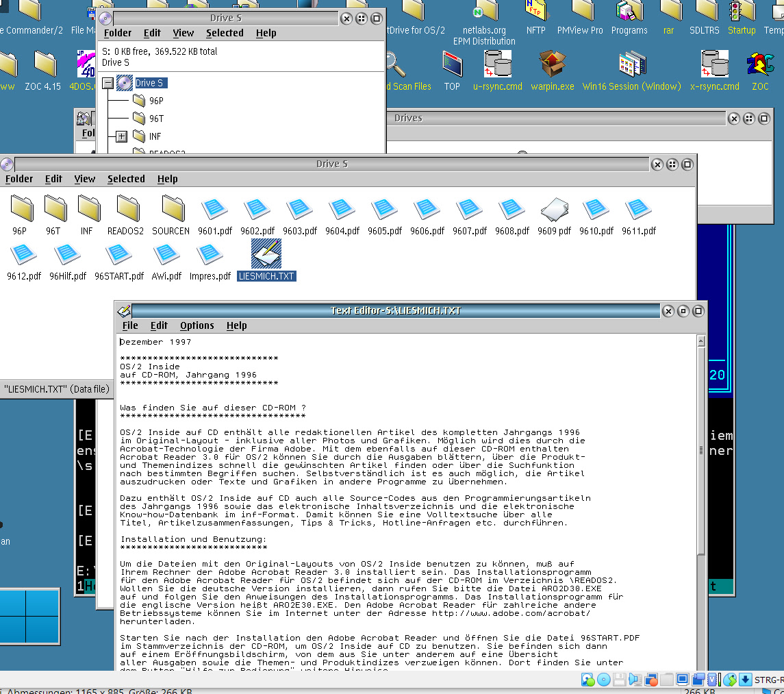
Task: Click the VirtualBox optical disc status icon
Action: (603, 680)
